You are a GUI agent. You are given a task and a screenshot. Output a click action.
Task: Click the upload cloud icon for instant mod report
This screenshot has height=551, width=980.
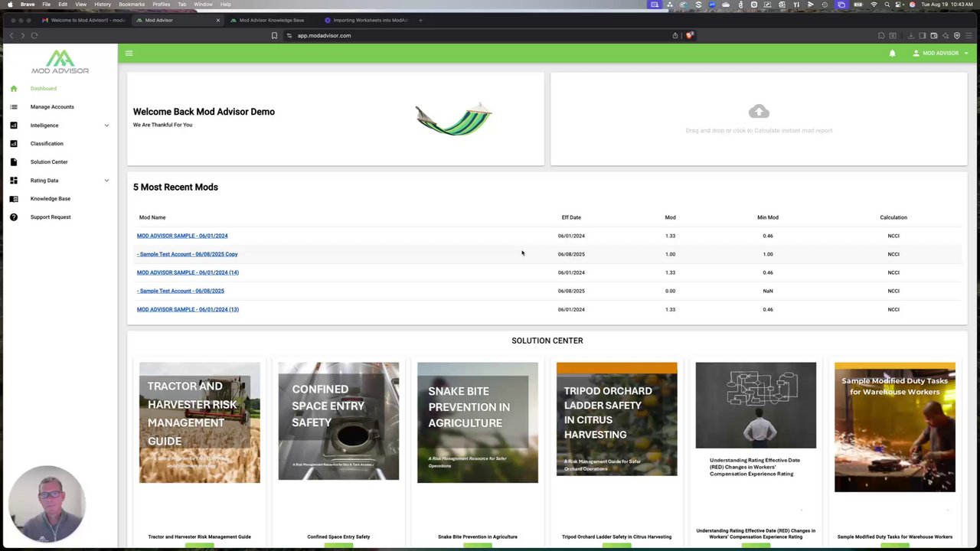[759, 112]
